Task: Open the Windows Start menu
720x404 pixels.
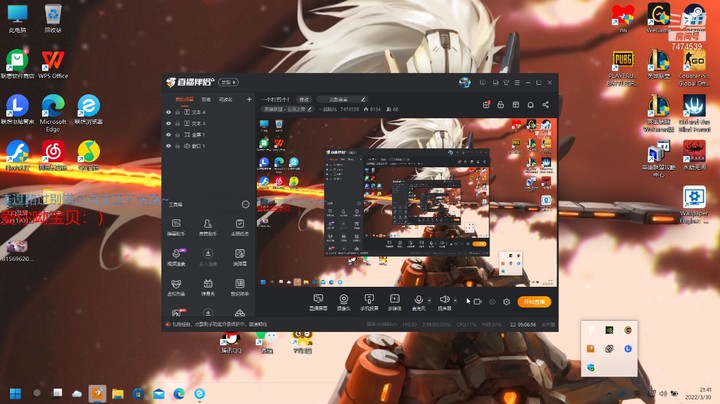Action: coord(15,394)
